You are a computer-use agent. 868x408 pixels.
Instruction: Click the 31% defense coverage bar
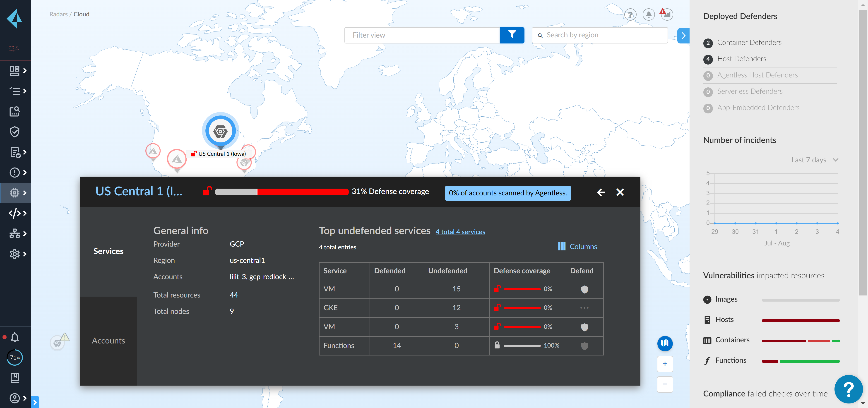pyautogui.click(x=282, y=192)
